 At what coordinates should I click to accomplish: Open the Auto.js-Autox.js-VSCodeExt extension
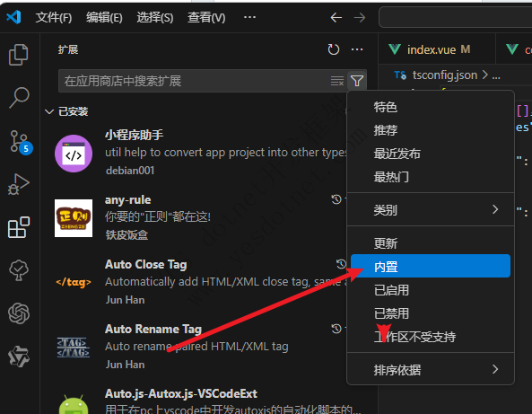(x=181, y=393)
